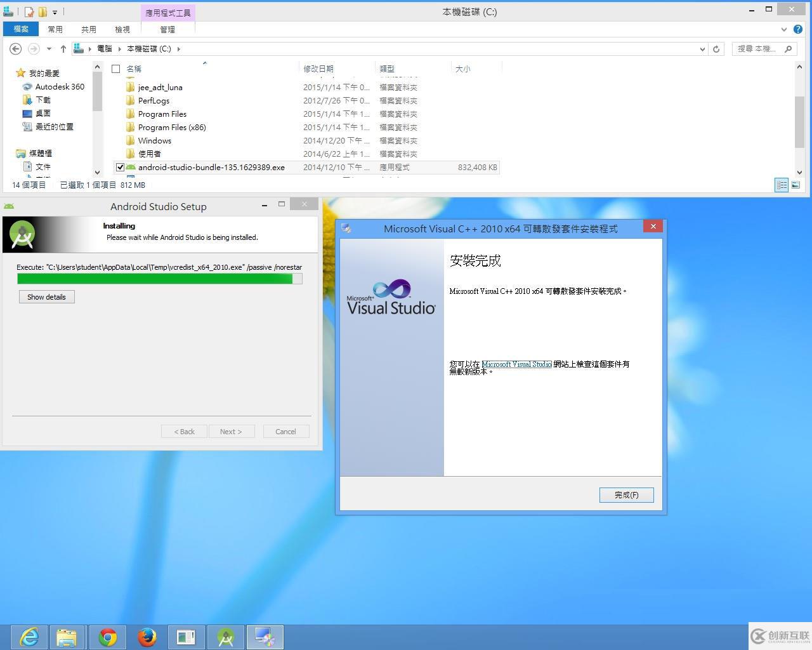Viewport: 812px width, 650px height.
Task: Click 完成(F) to finish Visual C++ install
Action: 627,495
